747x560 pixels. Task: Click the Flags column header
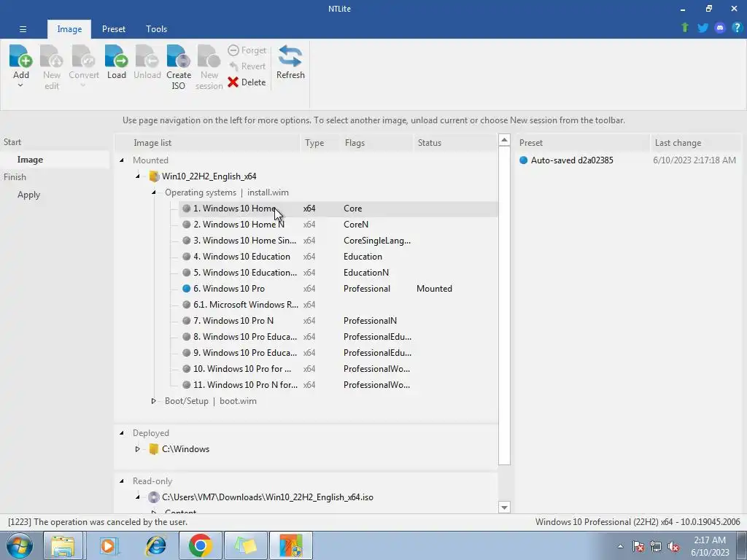point(376,143)
